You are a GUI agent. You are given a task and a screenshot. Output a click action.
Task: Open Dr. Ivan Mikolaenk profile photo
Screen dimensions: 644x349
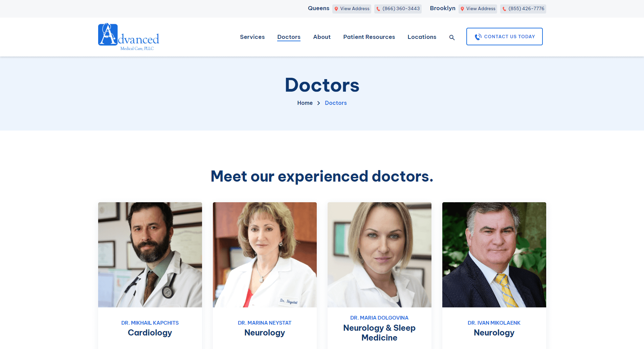click(x=494, y=255)
